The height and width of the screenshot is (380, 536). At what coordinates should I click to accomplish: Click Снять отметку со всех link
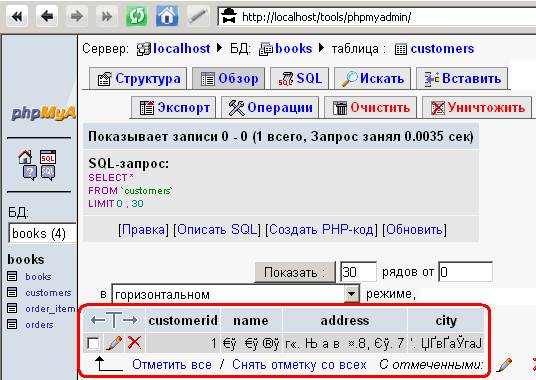299,365
